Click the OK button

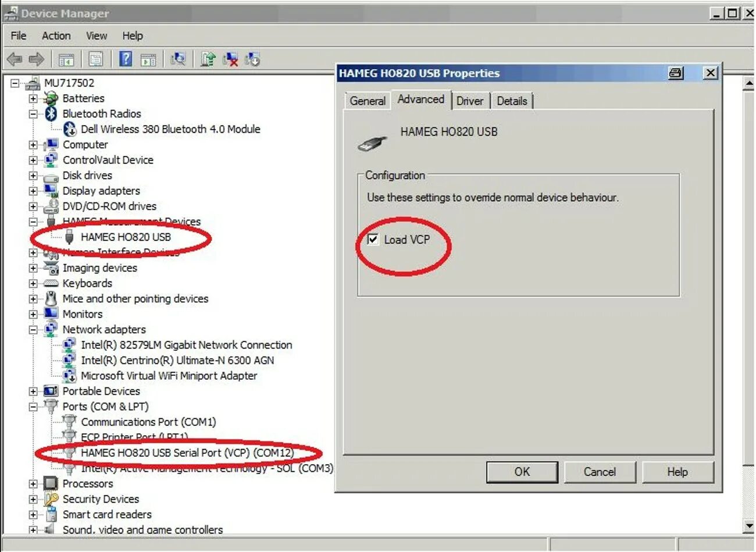pos(522,472)
